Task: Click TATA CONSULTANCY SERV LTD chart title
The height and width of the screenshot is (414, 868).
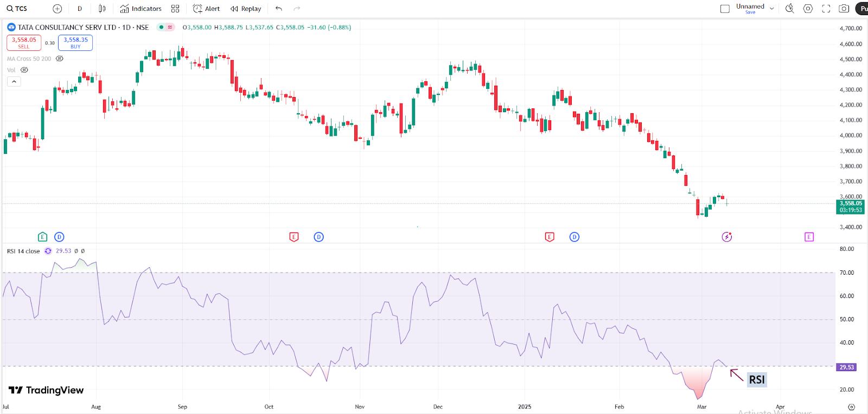Action: click(x=84, y=27)
